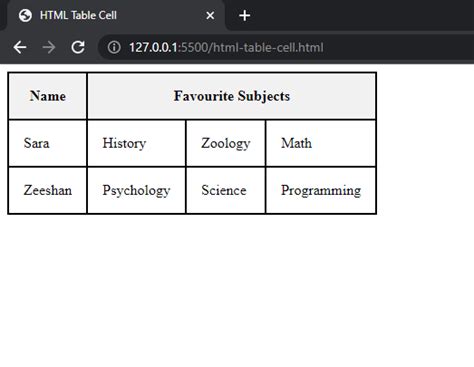Image resolution: width=474 pixels, height=367 pixels.
Task: Open a new tab with plus button
Action: click(245, 15)
